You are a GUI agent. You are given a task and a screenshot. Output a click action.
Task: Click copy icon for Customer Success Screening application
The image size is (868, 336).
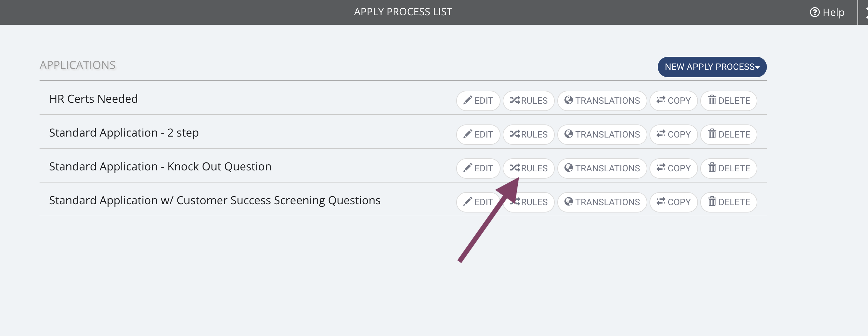point(660,202)
